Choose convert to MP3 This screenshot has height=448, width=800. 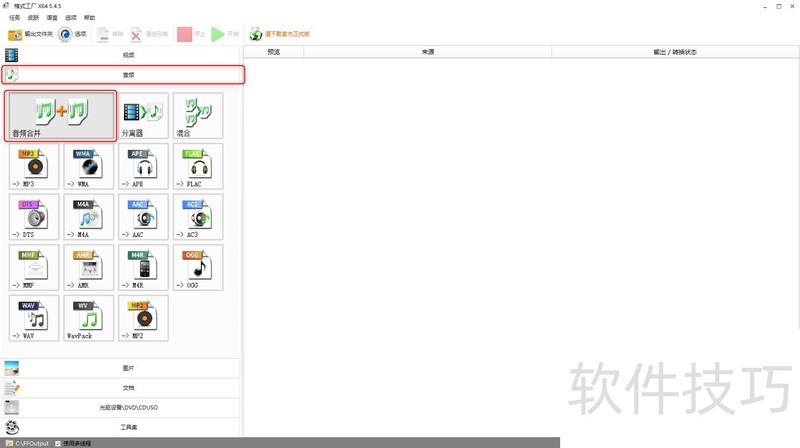[x=34, y=166]
